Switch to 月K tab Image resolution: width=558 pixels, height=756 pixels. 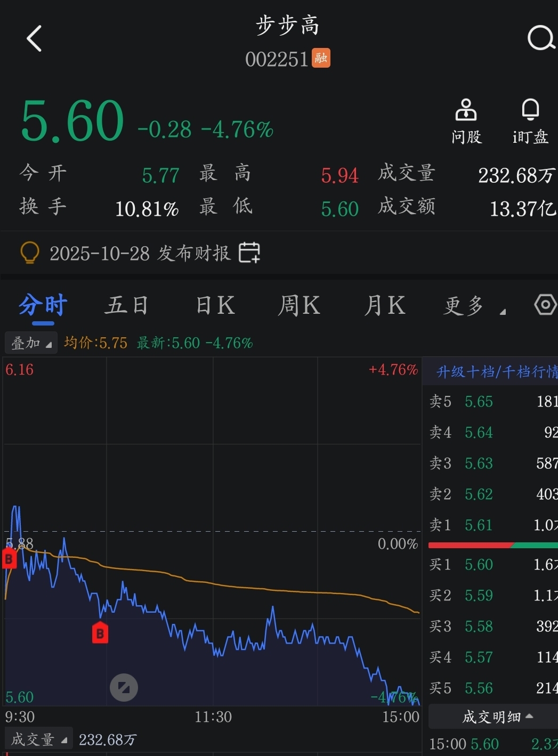[384, 306]
